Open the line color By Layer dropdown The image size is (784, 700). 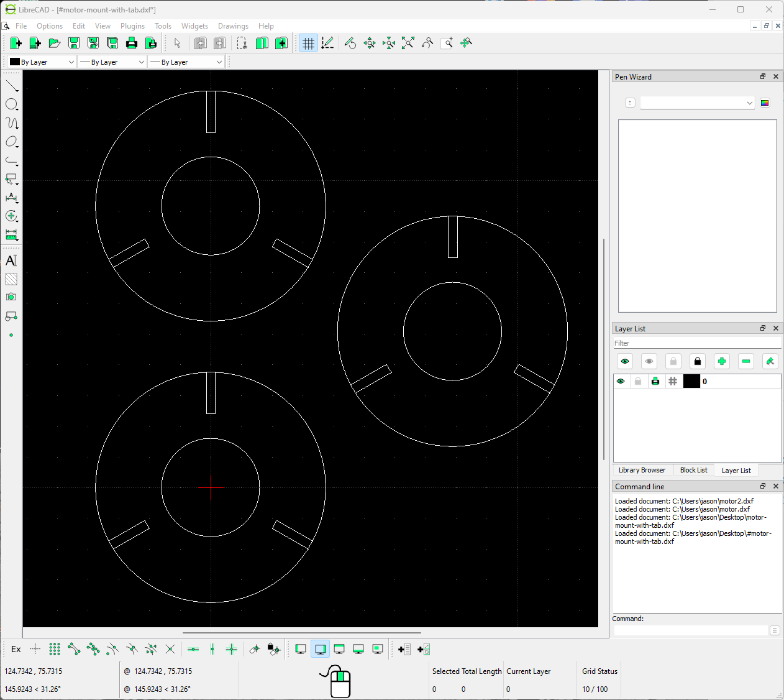41,62
